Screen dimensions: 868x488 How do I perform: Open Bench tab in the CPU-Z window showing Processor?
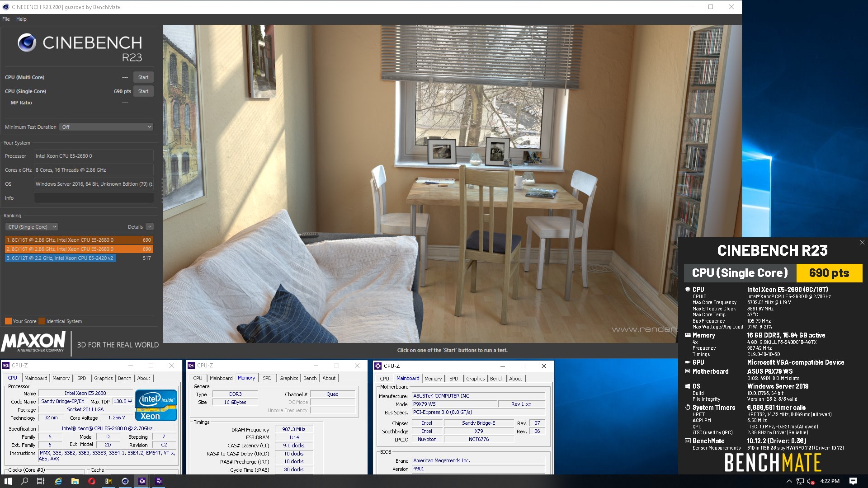(x=125, y=378)
